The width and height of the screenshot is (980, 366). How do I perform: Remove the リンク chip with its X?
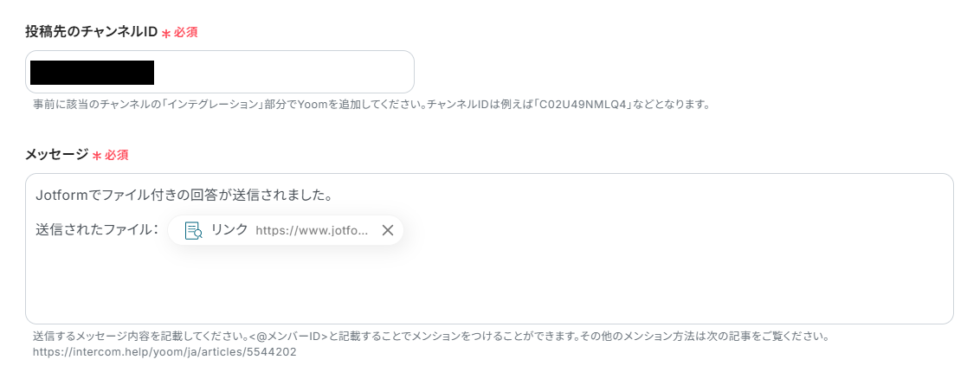[388, 230]
